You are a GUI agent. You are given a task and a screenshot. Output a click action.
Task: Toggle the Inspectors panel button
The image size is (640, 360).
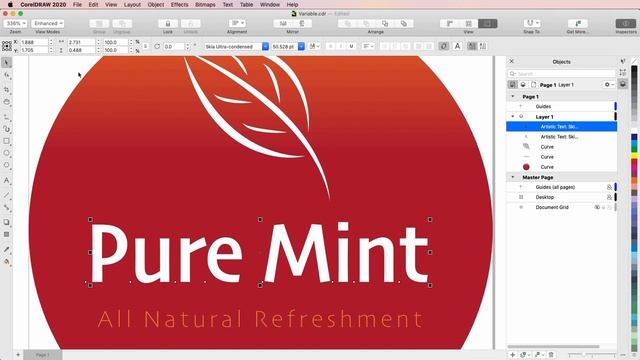click(625, 24)
